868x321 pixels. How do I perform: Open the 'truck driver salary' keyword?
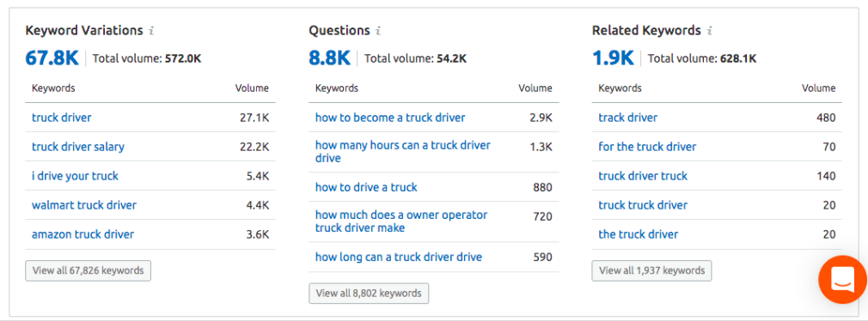[x=78, y=147]
